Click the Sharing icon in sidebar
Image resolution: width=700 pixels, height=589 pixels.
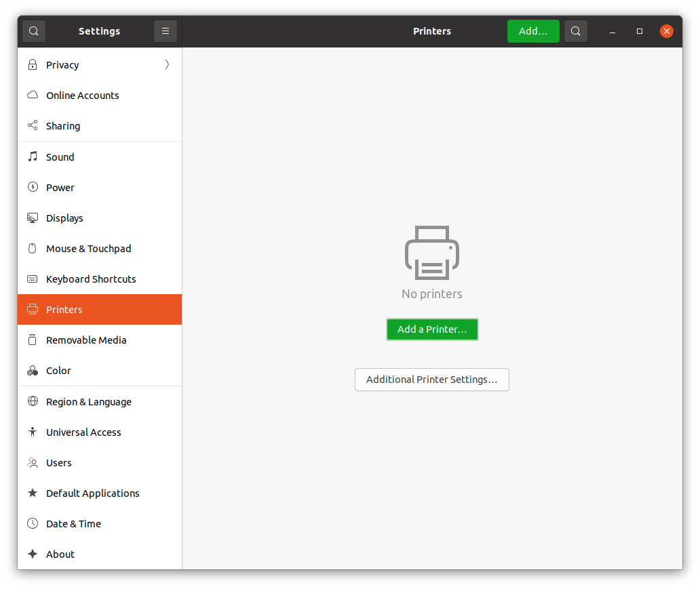[33, 126]
